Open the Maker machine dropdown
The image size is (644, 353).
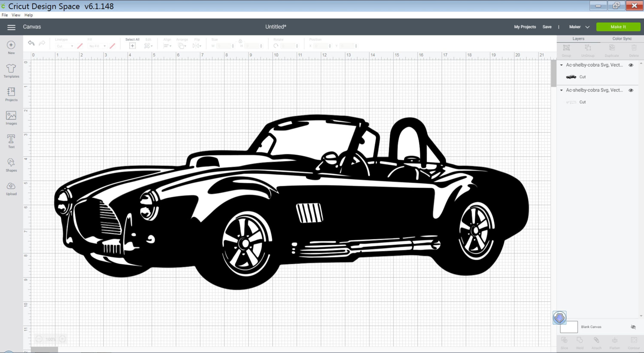(588, 27)
